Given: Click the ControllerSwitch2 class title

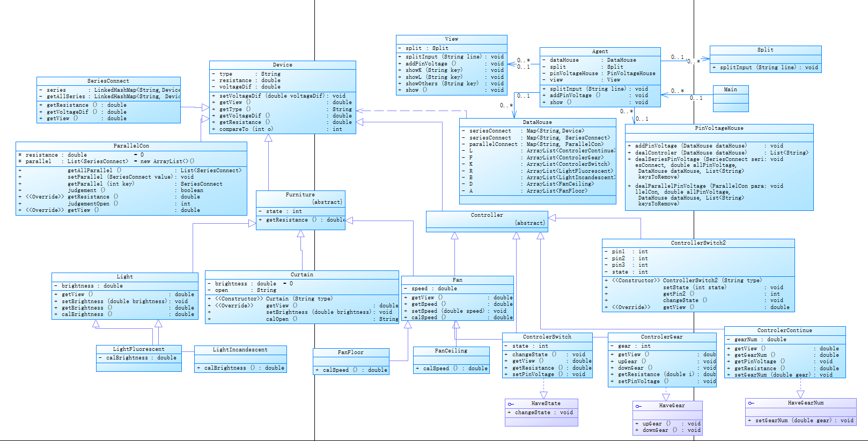Looking at the screenshot, I should (698, 243).
